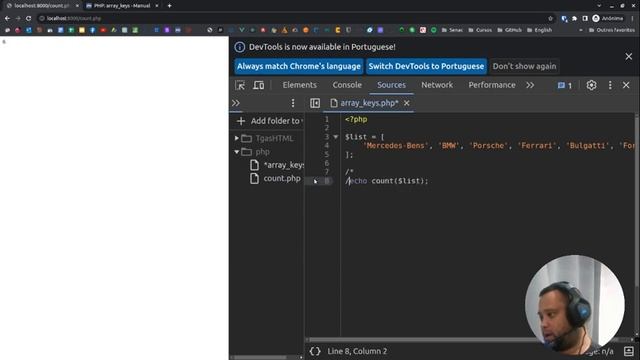Open *array_keys file in navigator

[278, 165]
